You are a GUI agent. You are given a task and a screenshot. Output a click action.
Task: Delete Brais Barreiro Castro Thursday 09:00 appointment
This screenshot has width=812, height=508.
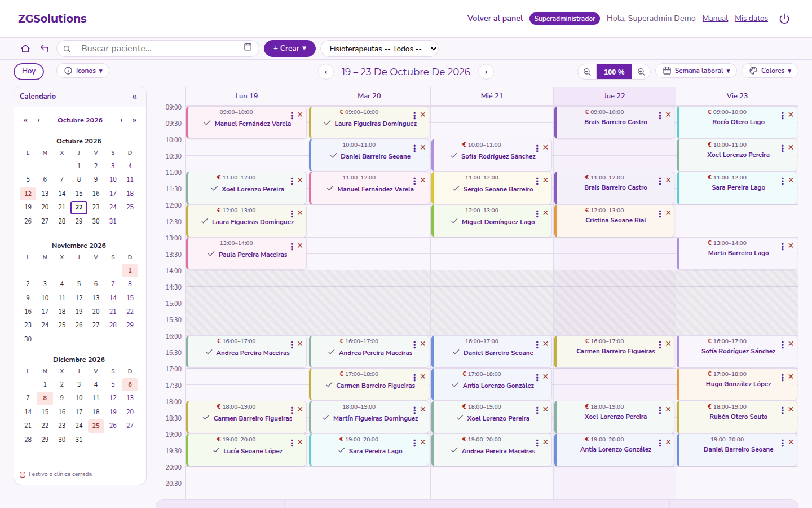pos(668,115)
